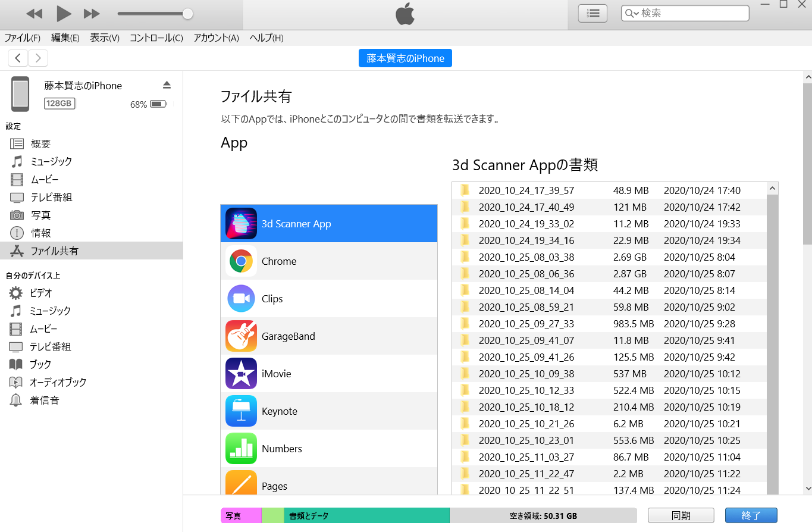This screenshot has height=532, width=812.
Task: Click the 128GB capacity badge
Action: (59, 104)
